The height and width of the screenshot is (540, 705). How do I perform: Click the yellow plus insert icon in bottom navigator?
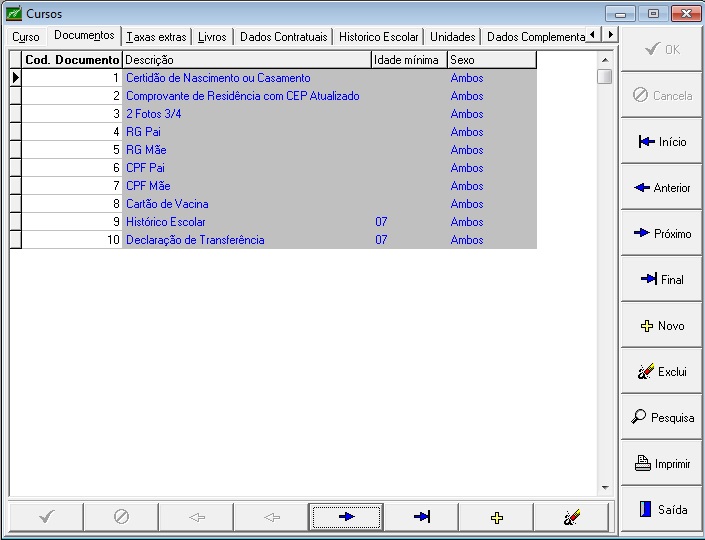tap(496, 517)
